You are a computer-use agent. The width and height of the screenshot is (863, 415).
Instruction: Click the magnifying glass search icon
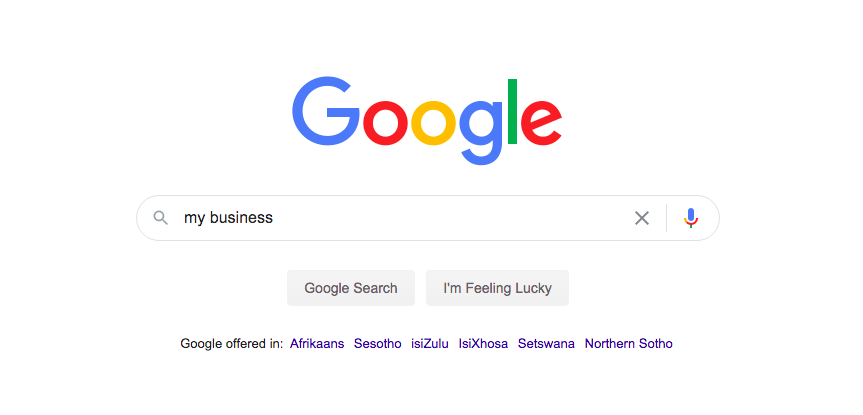(x=160, y=218)
